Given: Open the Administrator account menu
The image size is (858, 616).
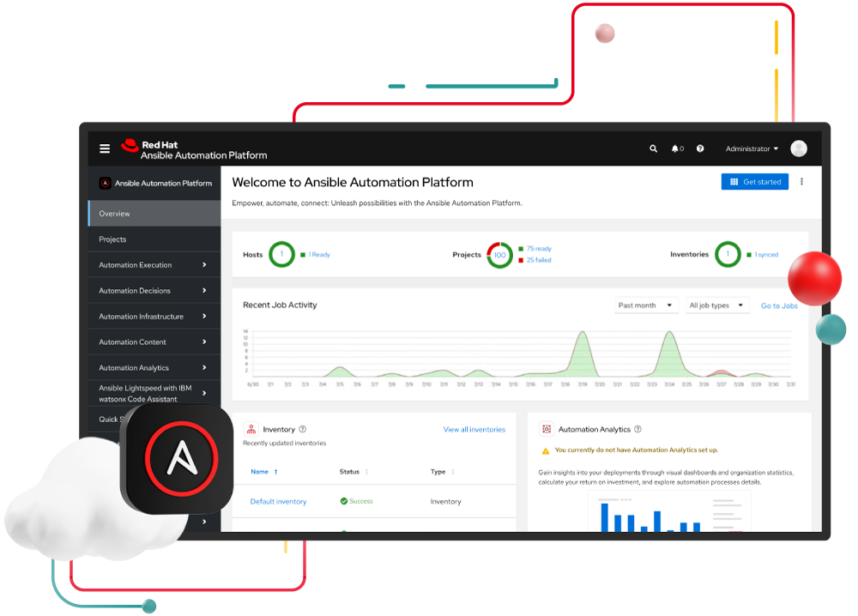Looking at the screenshot, I should pos(750,148).
